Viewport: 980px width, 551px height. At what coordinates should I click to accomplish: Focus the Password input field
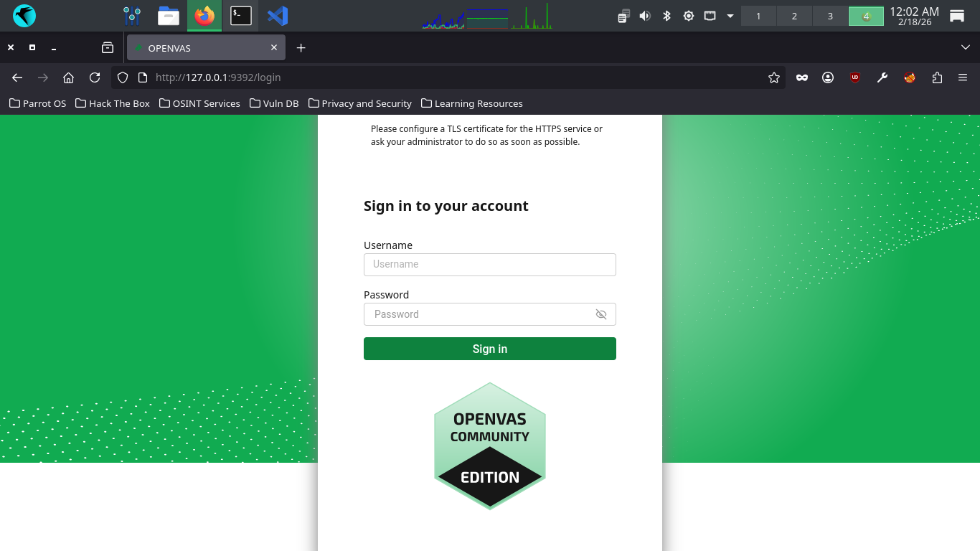point(477,314)
